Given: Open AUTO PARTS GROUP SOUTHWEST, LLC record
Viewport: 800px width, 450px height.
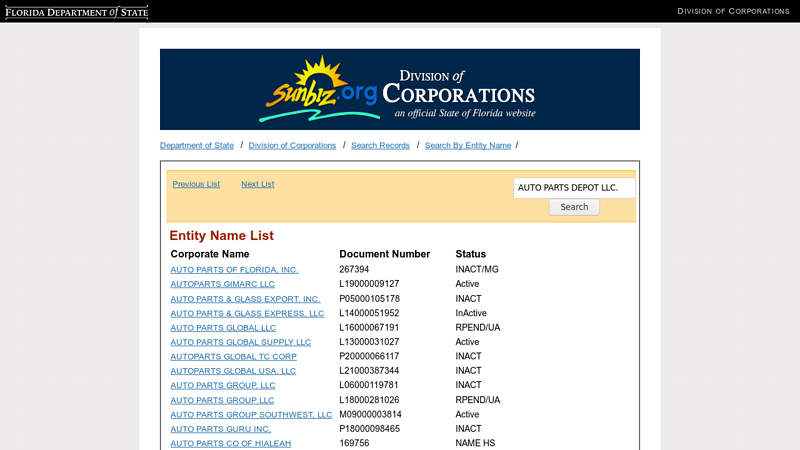Looking at the screenshot, I should click(251, 415).
